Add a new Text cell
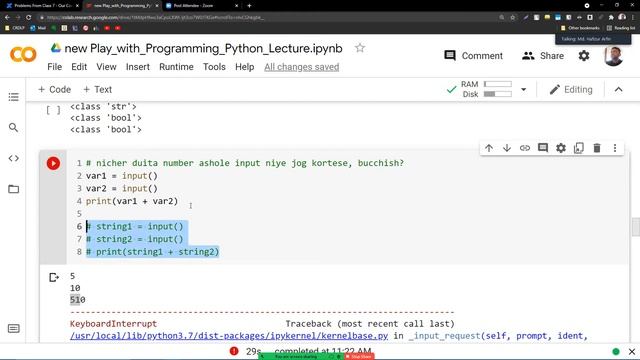 [x=98, y=89]
